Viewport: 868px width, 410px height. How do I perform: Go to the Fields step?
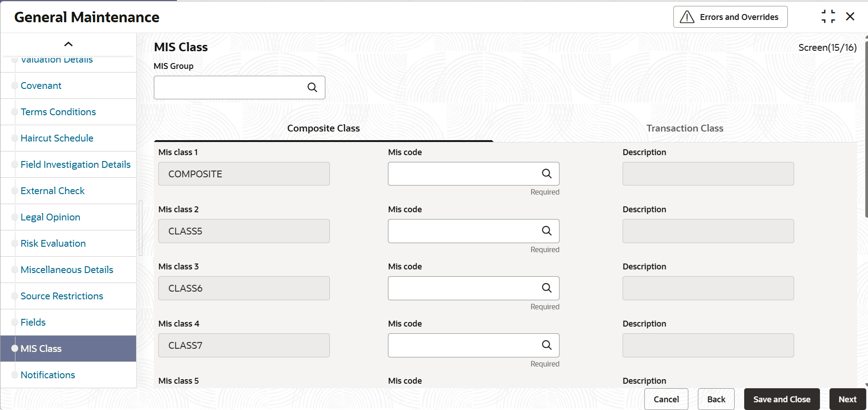click(33, 322)
